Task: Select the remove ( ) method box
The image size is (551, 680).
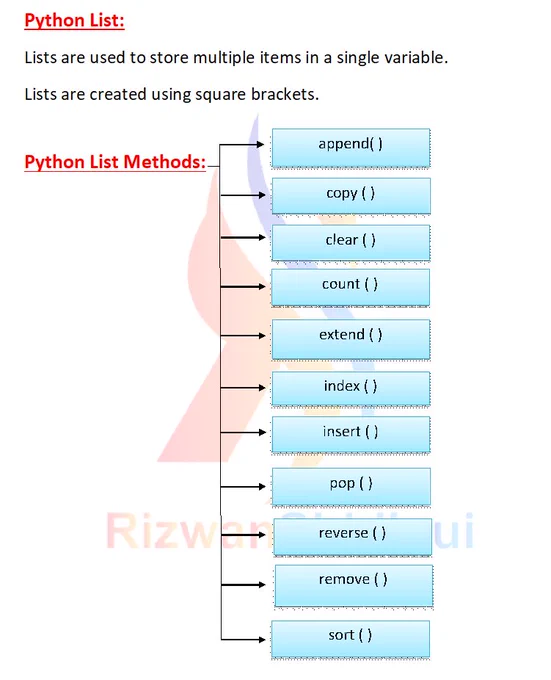Action: [354, 585]
